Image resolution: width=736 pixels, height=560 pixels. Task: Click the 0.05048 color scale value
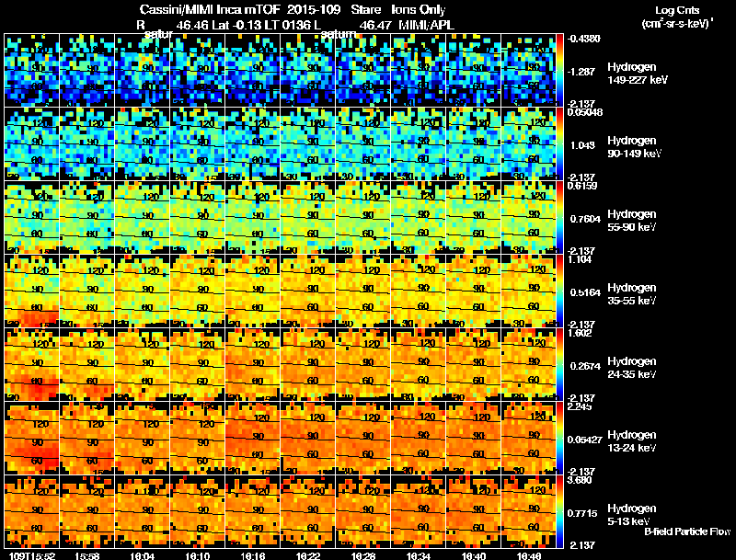coord(585,112)
